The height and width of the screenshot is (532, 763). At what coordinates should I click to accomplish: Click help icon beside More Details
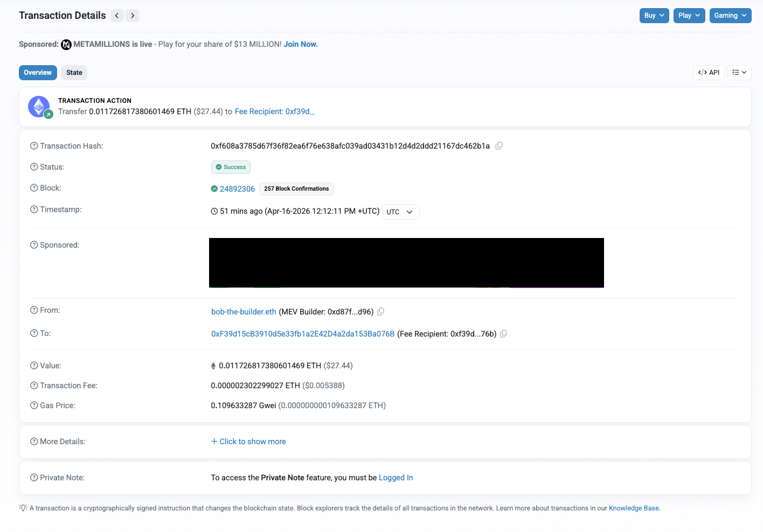tap(34, 442)
